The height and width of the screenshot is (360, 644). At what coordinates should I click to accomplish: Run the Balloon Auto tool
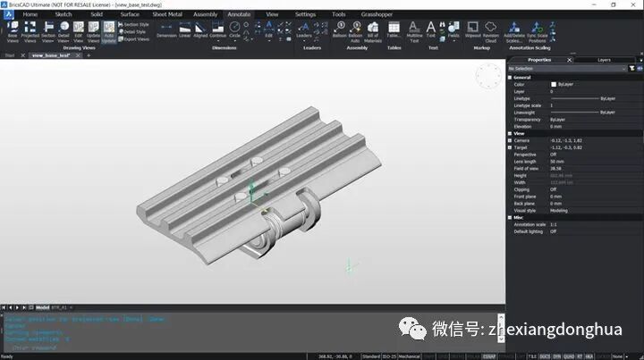point(355,32)
